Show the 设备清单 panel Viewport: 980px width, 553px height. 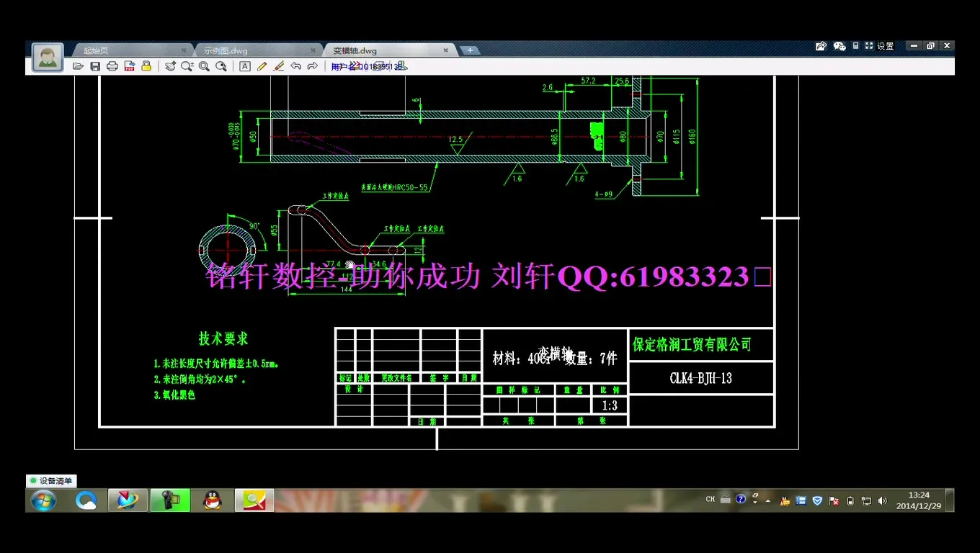coord(51,480)
